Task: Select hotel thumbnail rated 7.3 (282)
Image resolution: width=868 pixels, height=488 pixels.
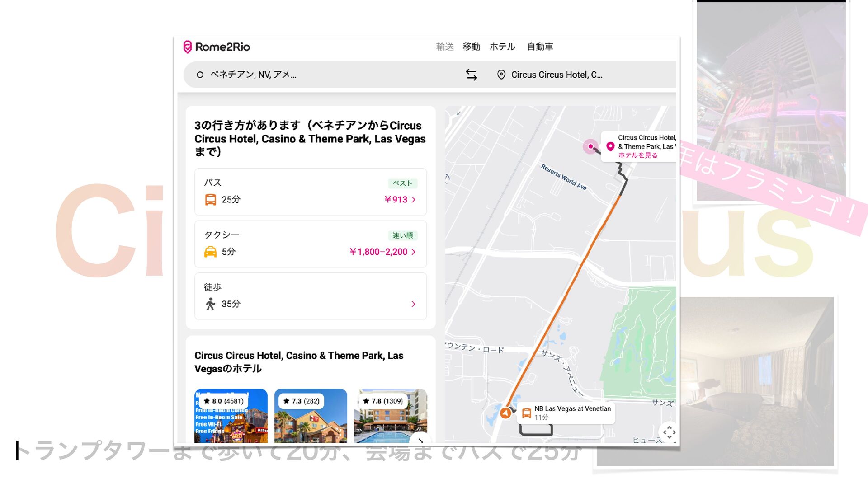Action: click(x=311, y=416)
